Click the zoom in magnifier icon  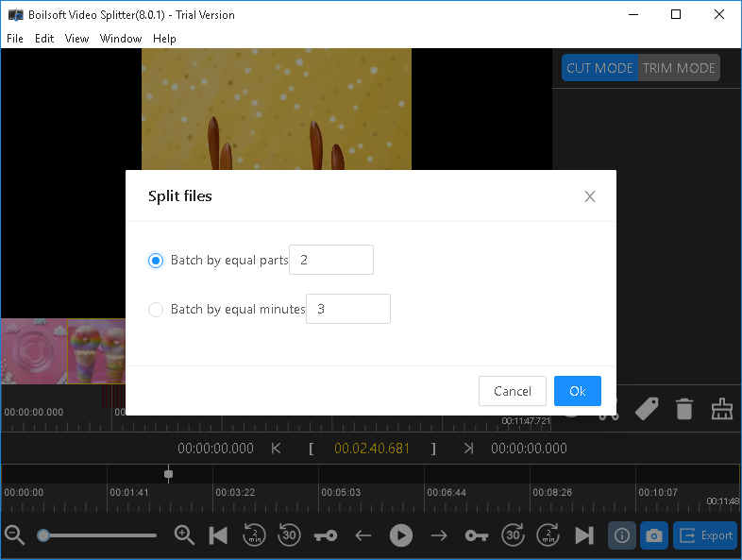point(184,535)
